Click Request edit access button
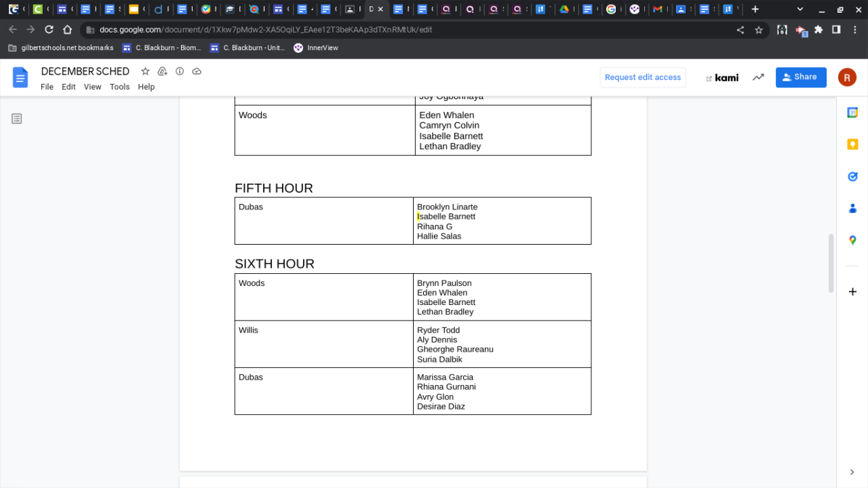The image size is (868, 488). (x=643, y=77)
